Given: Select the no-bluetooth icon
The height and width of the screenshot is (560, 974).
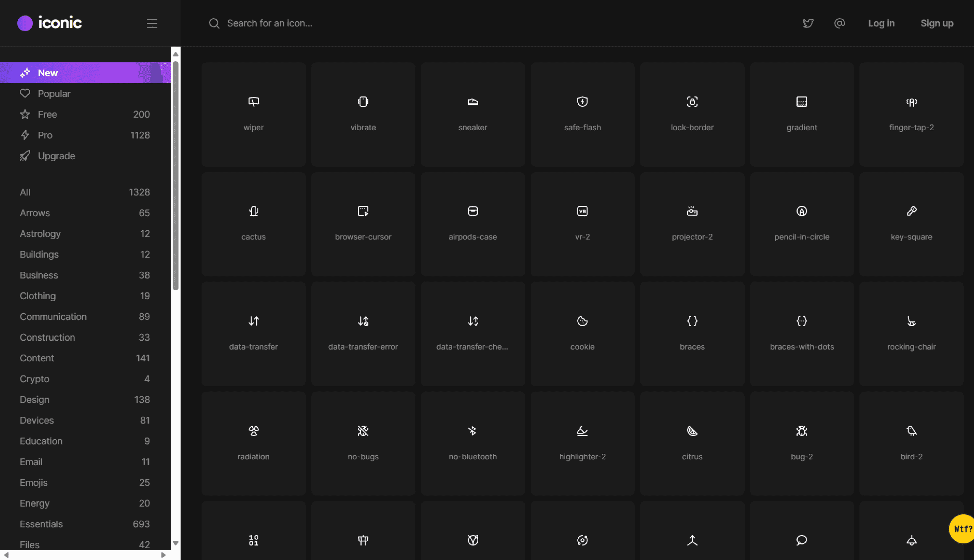Looking at the screenshot, I should [473, 443].
